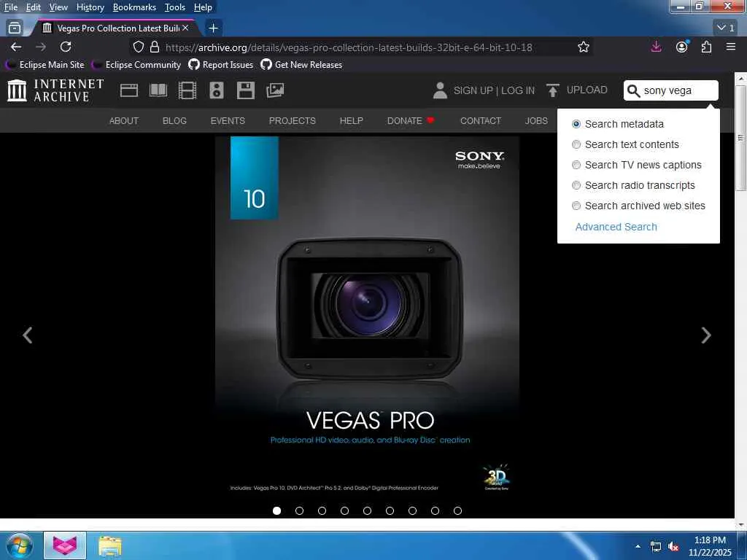Click the heart icon beside DONATE
Viewport: 747px width, 560px height.
(x=430, y=120)
